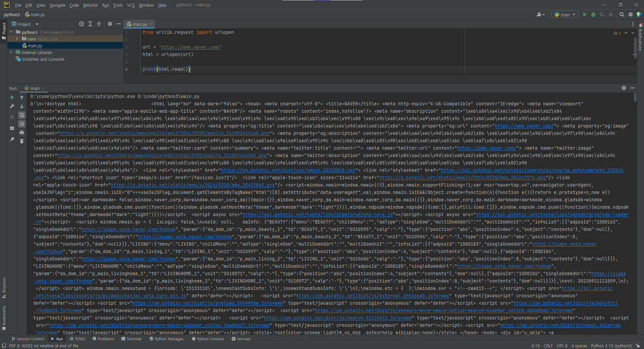Toggle soft-wrap in Run console
Viewport: 644px width, 349px height.
[22, 115]
